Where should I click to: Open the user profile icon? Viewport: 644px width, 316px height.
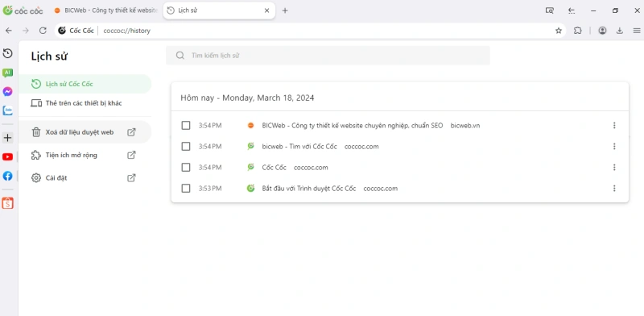tap(602, 31)
